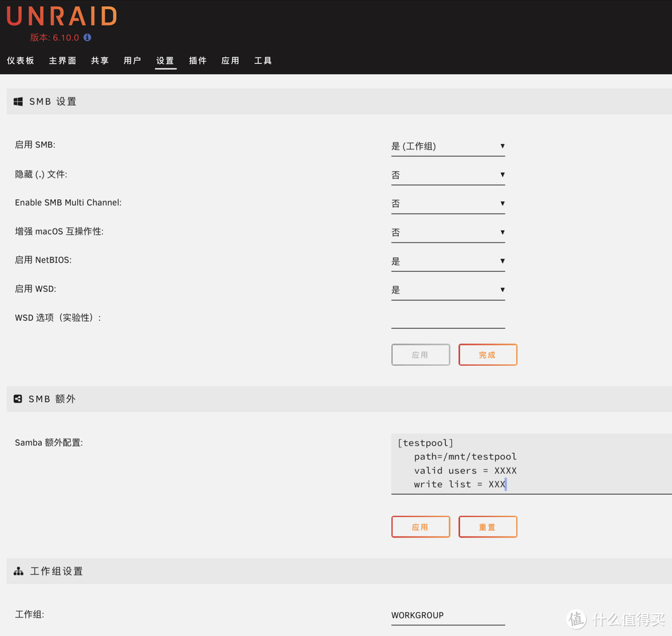Click the UNRAID logo
This screenshot has width=672, height=636.
tap(61, 16)
